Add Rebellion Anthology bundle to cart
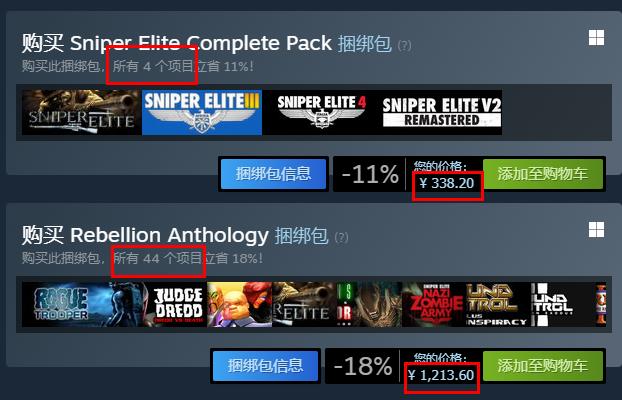 click(543, 366)
